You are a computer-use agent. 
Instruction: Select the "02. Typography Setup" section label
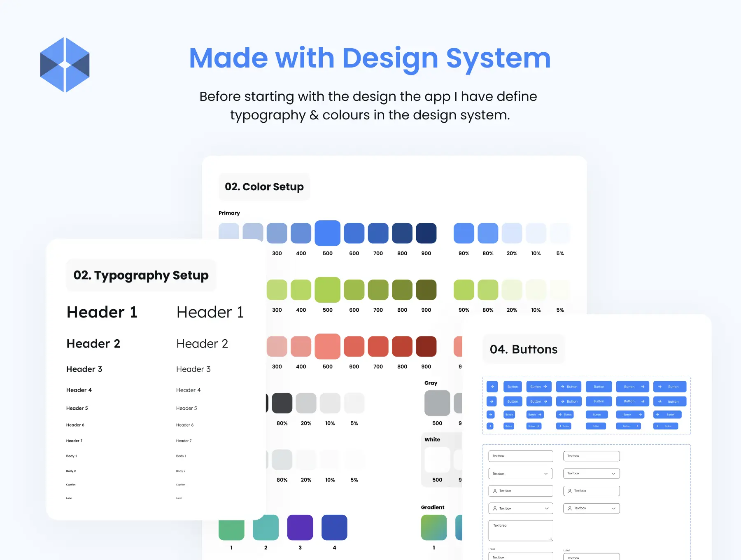pos(141,275)
